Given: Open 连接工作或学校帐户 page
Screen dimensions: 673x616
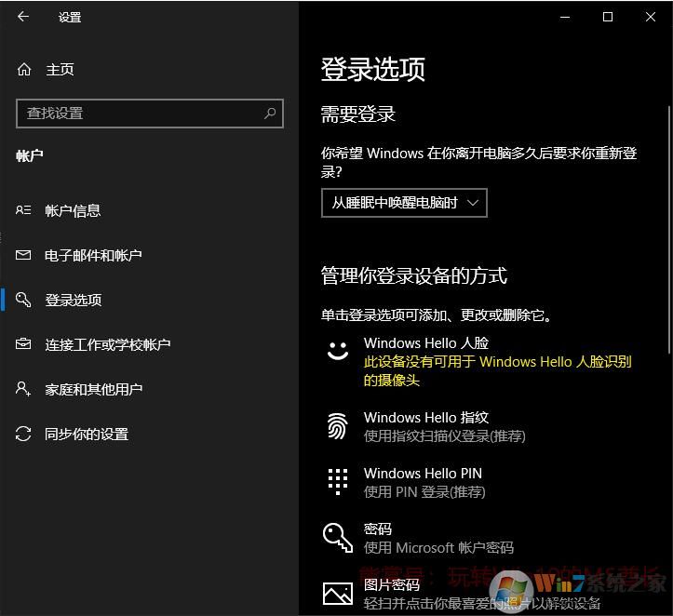Looking at the screenshot, I should pos(108,344).
